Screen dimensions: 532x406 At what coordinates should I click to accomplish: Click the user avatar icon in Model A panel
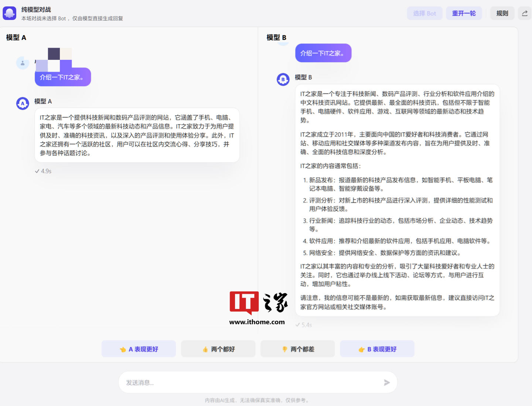23,63
